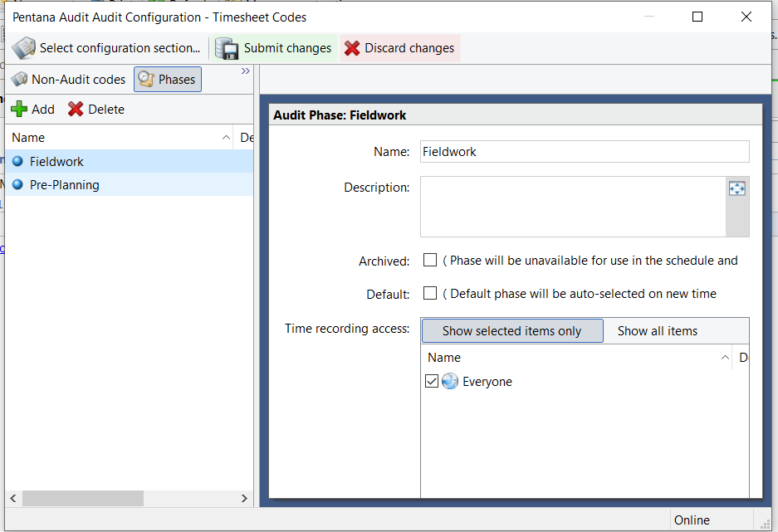778x532 pixels.
Task: Minimize the Audit Configuration window
Action: pyautogui.click(x=649, y=17)
